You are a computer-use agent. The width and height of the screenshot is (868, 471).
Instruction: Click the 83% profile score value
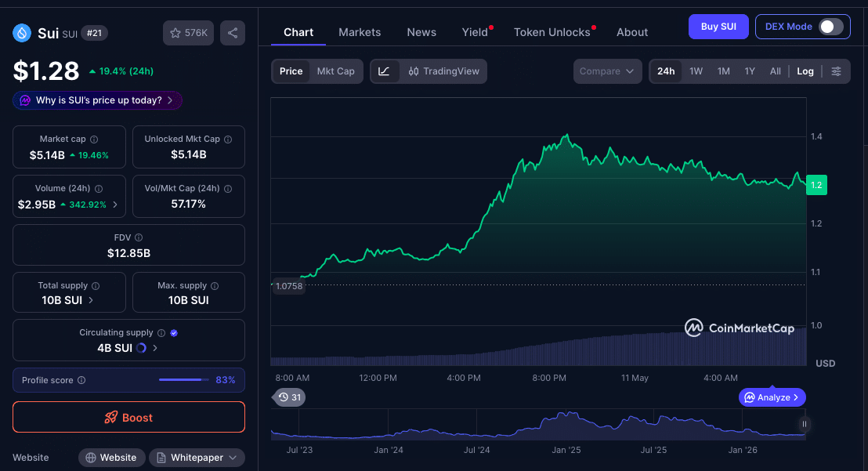[226, 380]
